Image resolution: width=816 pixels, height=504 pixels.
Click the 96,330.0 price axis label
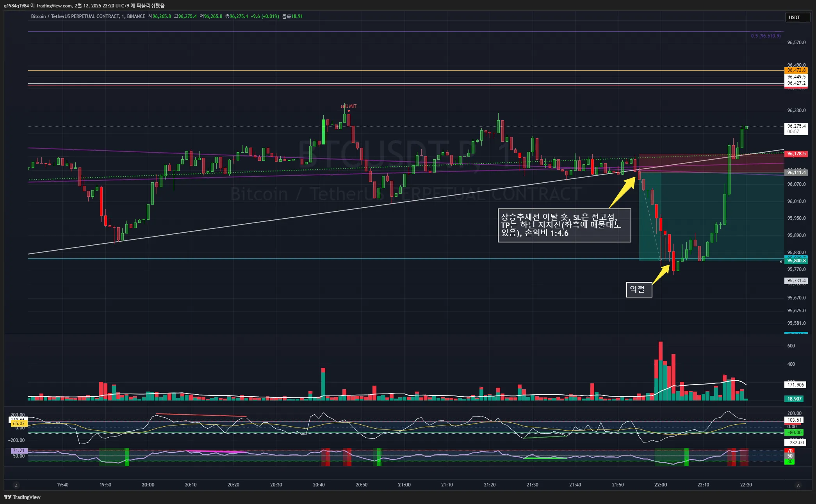[796, 110]
